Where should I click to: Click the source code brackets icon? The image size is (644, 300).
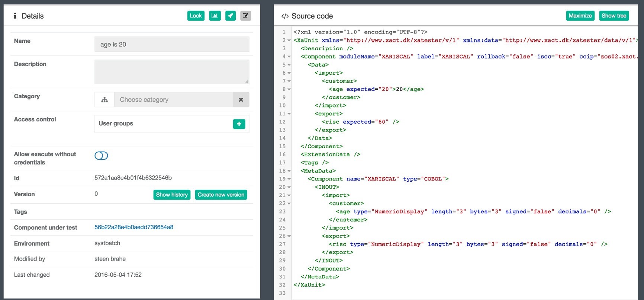pyautogui.click(x=285, y=16)
